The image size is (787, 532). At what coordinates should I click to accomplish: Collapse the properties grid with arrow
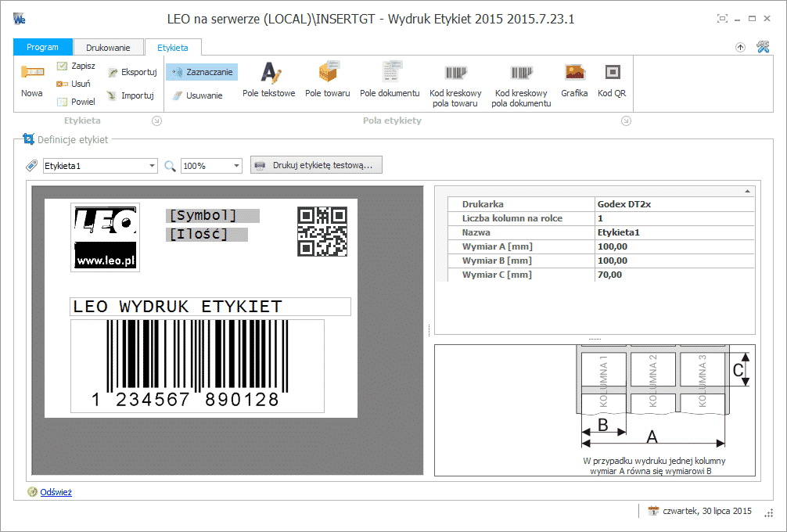pos(747,191)
